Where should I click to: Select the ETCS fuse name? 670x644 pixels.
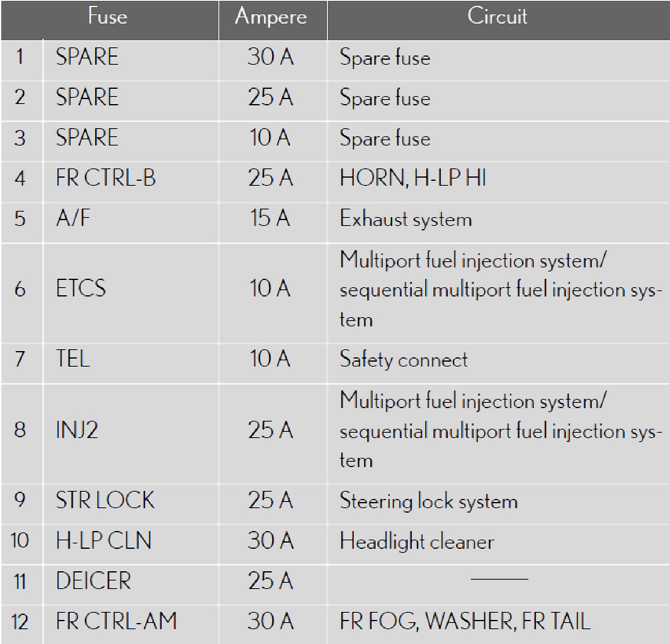click(81, 288)
